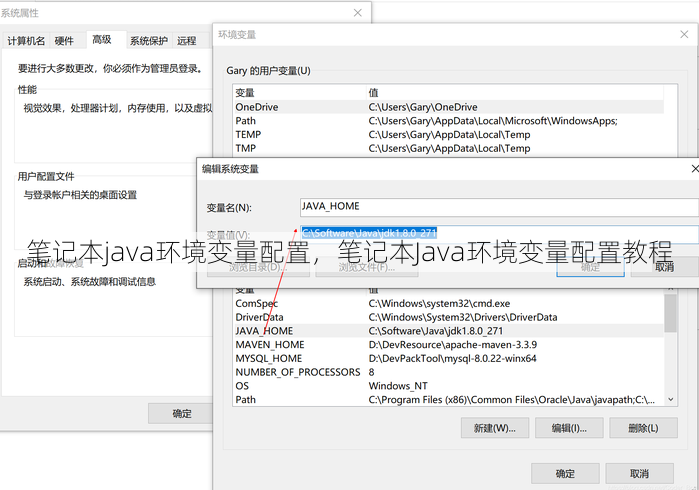Click value C:\Users\Gary\OneDrive
Screen dimensions: 699x490
click(x=423, y=107)
